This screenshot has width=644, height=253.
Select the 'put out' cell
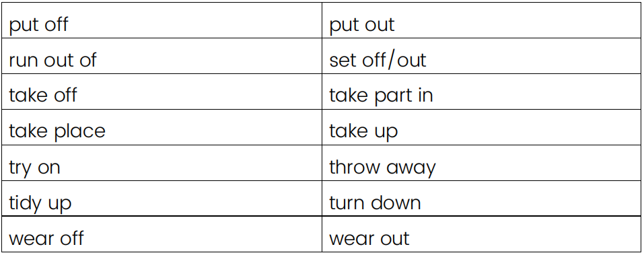pyautogui.click(x=481, y=21)
